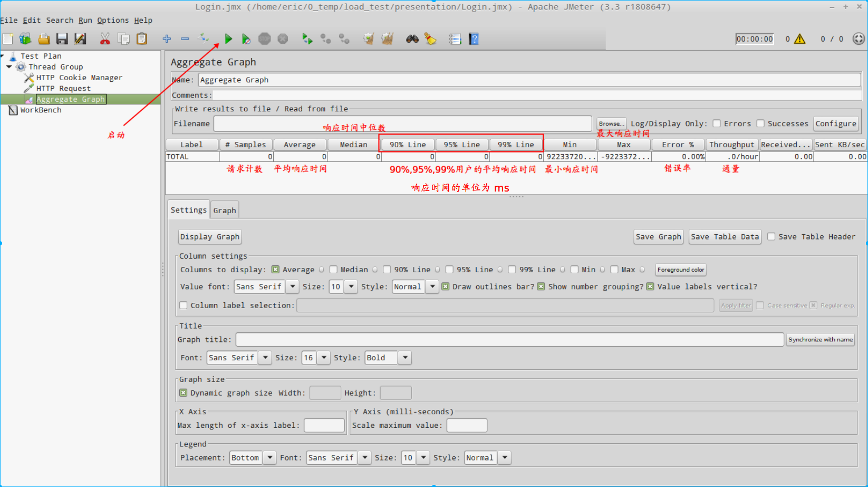This screenshot has height=487, width=868.
Task: Pick color swatch next to Median
Action: tap(375, 270)
